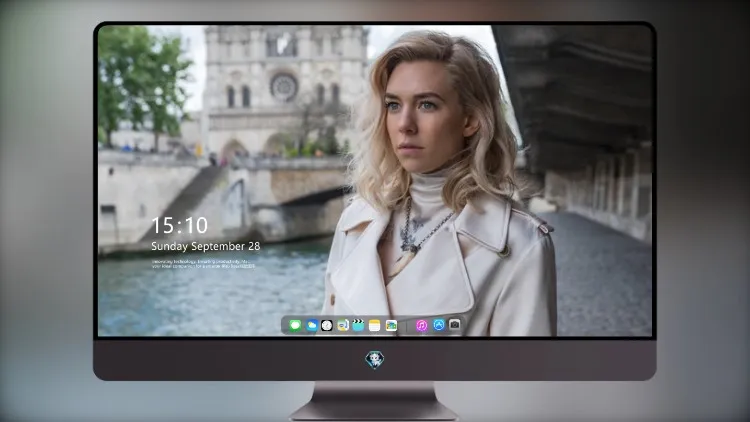Open the yellow Notes app
This screenshot has height=422, width=750.
click(x=375, y=325)
